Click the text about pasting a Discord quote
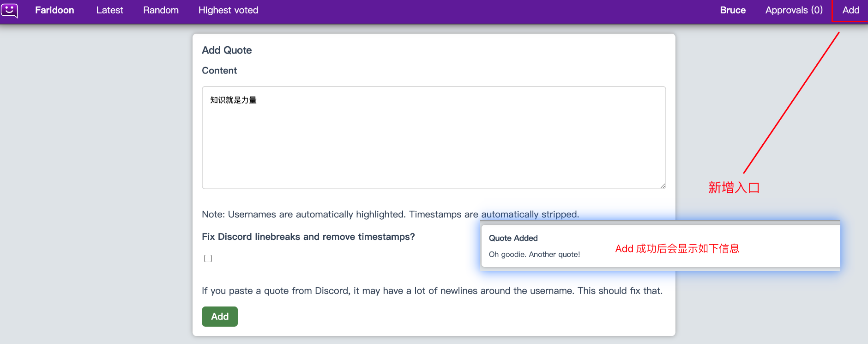 point(432,291)
